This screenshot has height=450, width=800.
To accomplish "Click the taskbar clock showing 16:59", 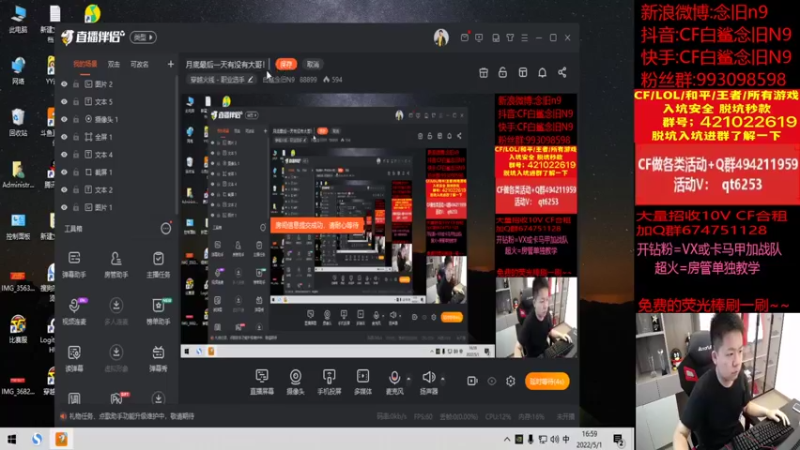I will click(589, 439).
